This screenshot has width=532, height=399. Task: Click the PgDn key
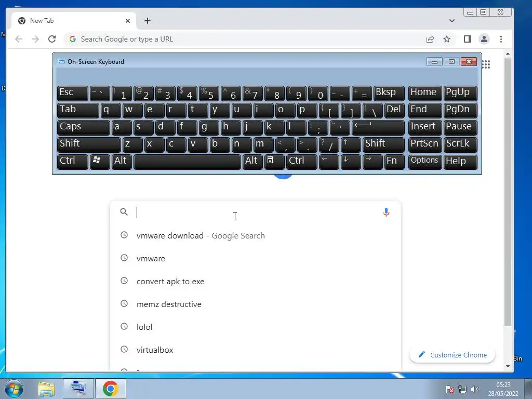tap(460, 110)
